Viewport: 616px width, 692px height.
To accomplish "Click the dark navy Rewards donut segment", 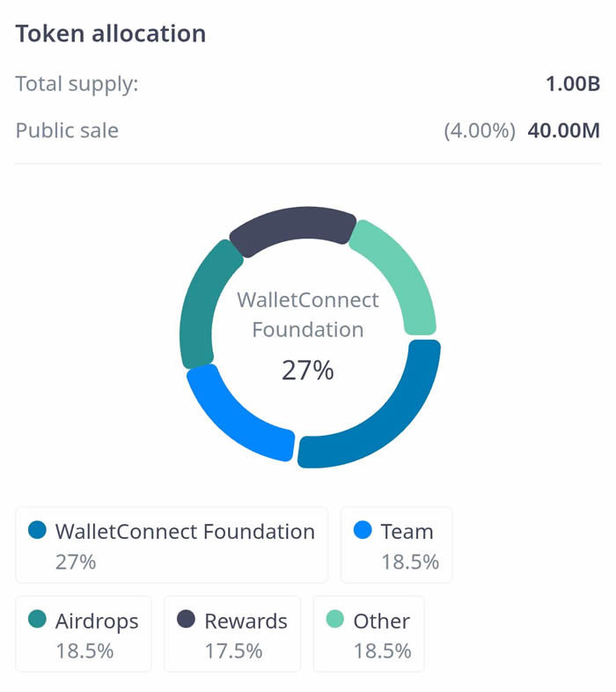I will click(293, 226).
